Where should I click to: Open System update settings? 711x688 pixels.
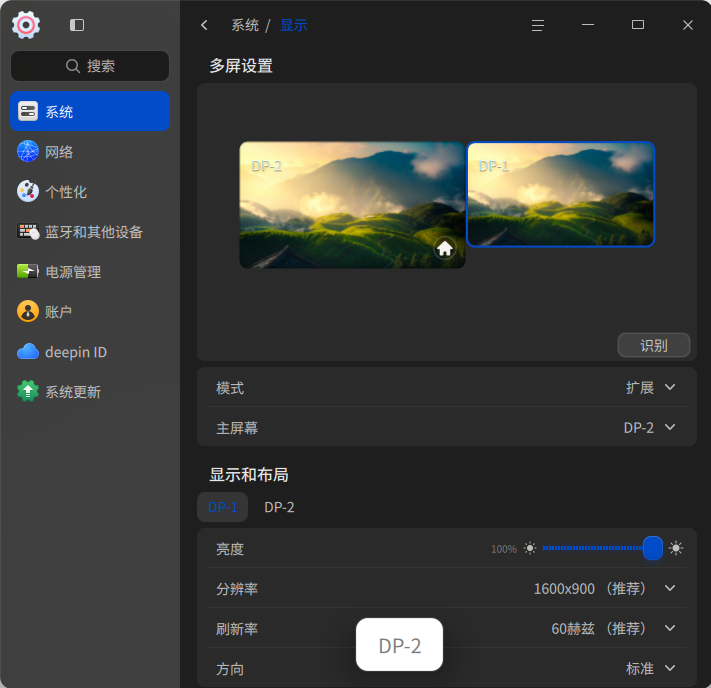coord(89,392)
